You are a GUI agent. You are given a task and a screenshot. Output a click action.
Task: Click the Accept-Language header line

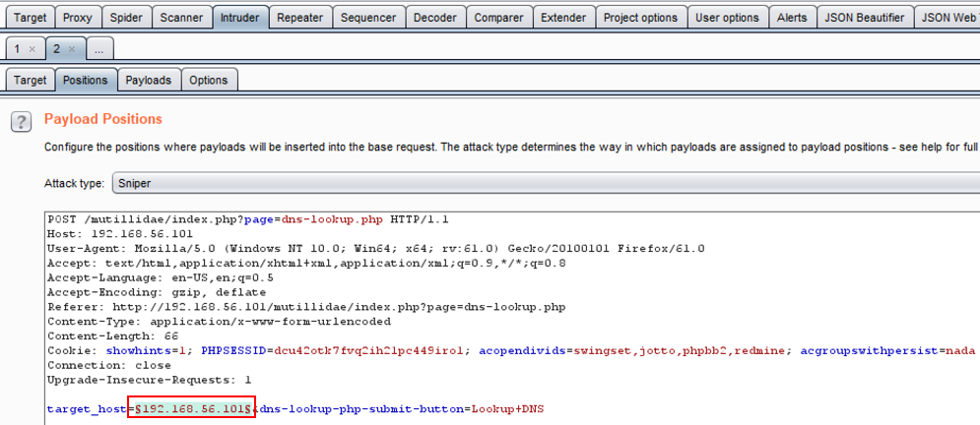click(160, 277)
